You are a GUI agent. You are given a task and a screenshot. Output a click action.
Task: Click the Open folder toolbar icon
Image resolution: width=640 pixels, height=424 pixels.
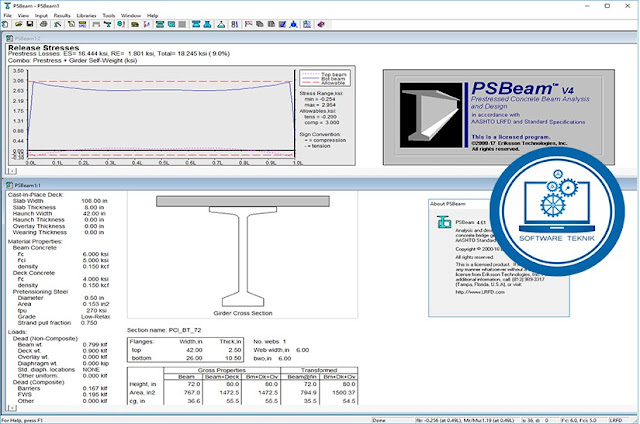pos(19,24)
